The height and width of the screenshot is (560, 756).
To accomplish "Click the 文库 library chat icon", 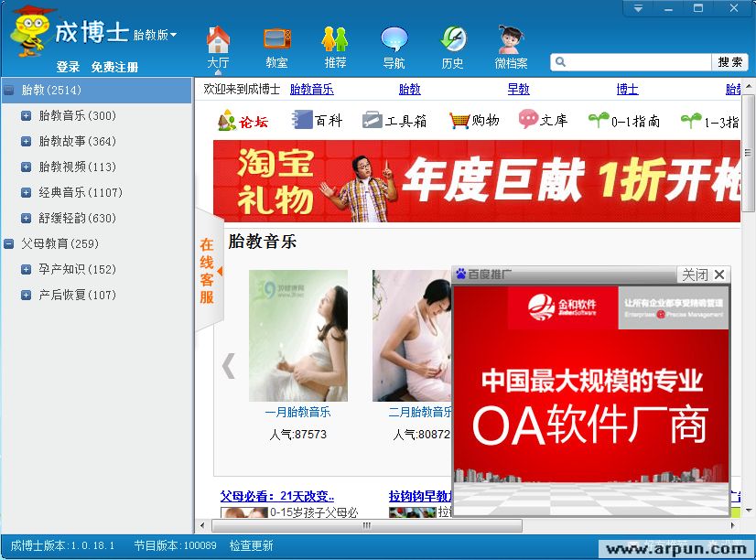I will (x=528, y=119).
